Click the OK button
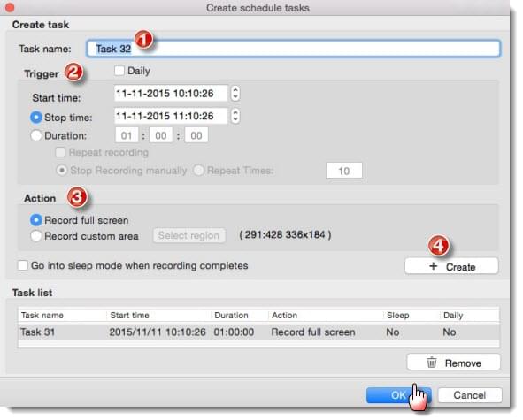523x420 pixels. pyautogui.click(x=398, y=395)
